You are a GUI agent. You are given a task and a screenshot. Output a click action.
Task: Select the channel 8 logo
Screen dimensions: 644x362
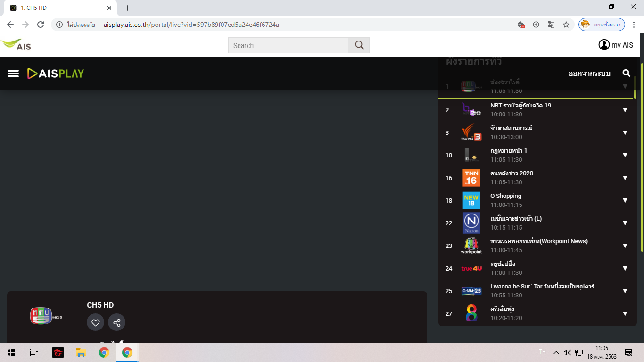(471, 313)
